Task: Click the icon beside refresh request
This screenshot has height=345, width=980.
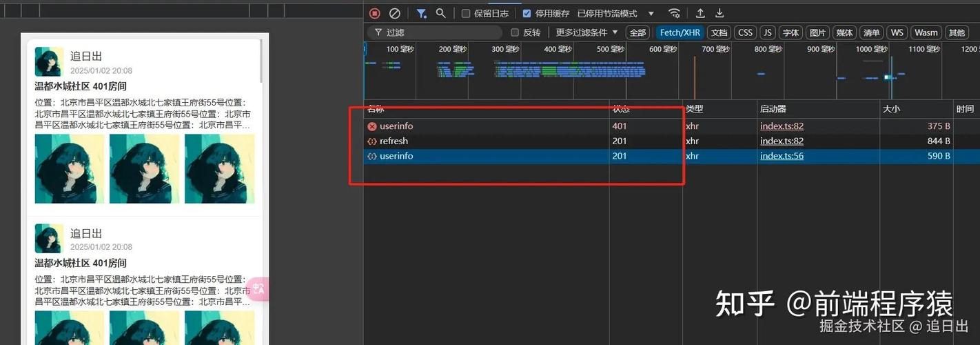Action: (x=372, y=141)
